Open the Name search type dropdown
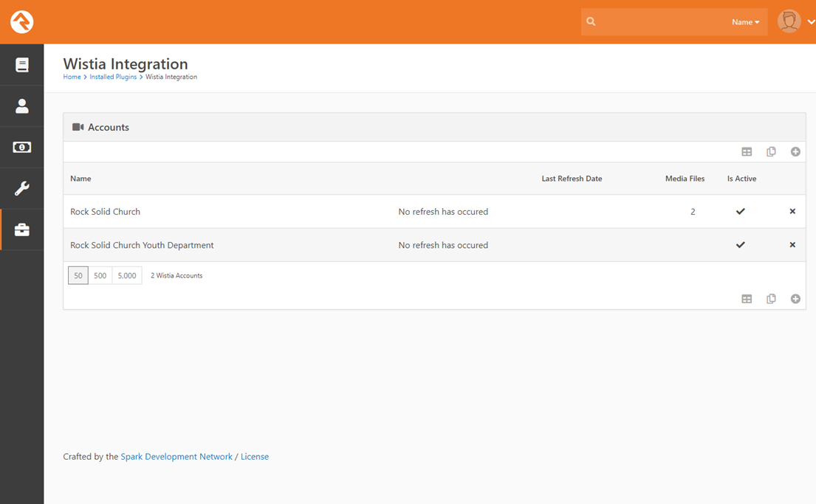 [746, 22]
